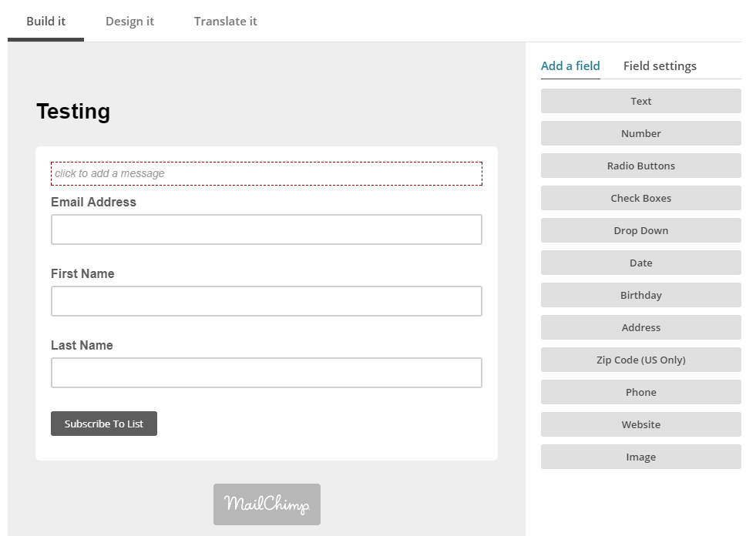Screen dimensions: 756x536
Task: Add a Phone field
Action: 640,391
